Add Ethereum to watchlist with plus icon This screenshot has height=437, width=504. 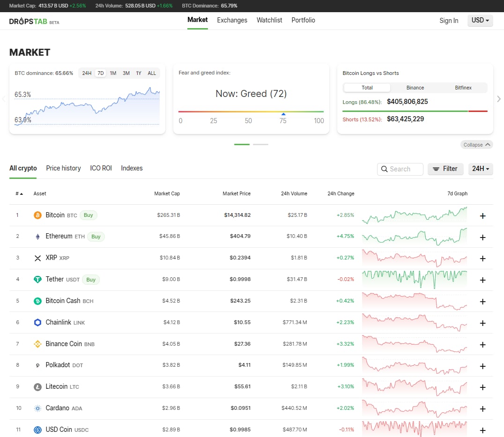pos(482,237)
